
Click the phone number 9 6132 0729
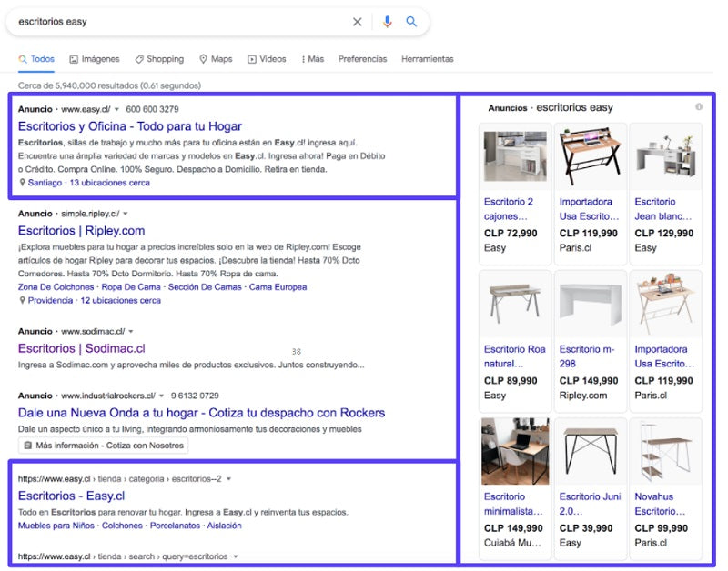pos(195,396)
